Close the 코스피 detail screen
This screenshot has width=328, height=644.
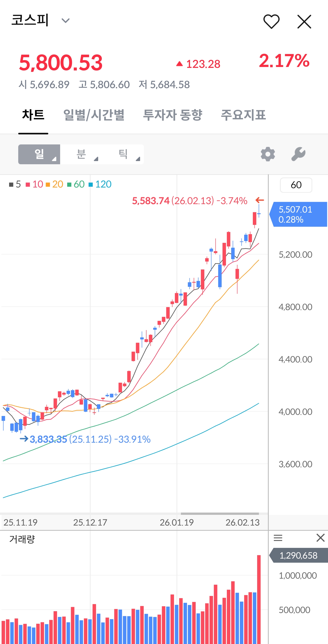[304, 21]
